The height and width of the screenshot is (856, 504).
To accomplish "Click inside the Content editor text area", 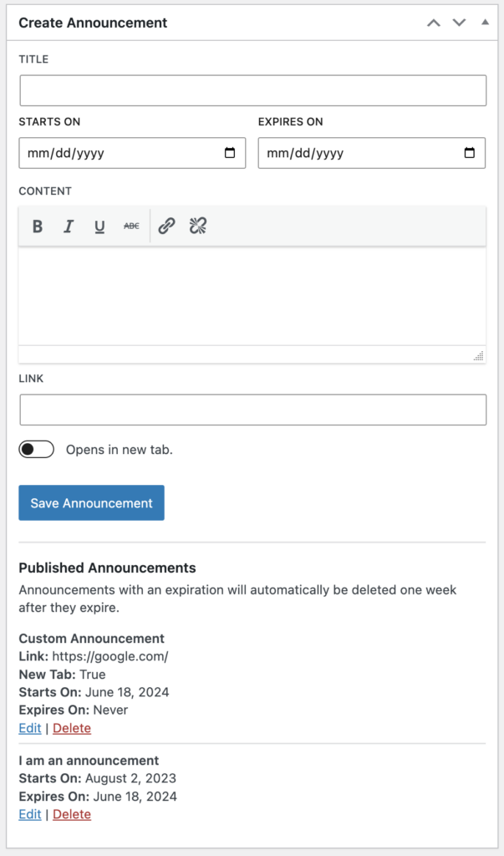I will (x=252, y=296).
